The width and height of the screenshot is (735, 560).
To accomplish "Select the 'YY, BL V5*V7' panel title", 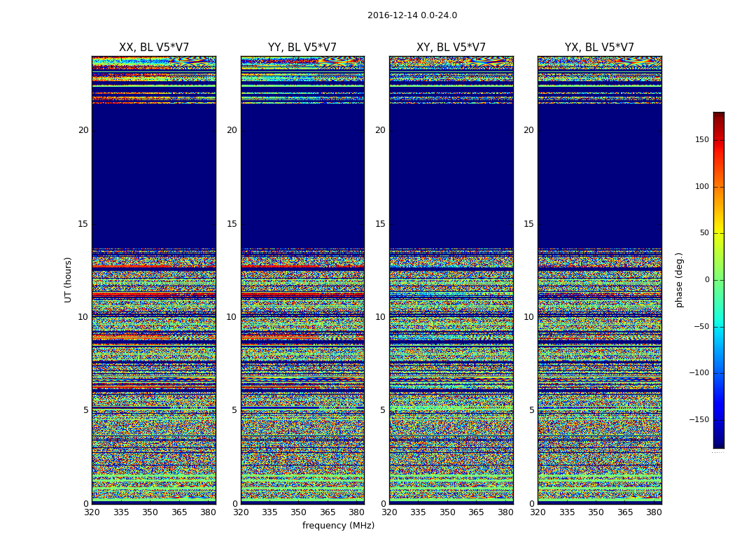I will 302,48.
